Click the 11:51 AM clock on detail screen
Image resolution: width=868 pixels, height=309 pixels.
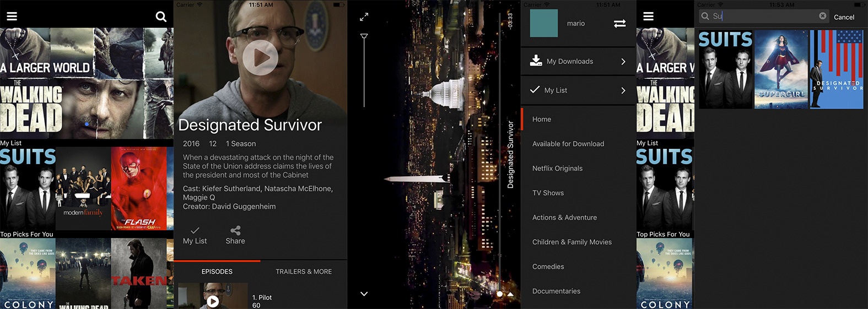point(261,4)
